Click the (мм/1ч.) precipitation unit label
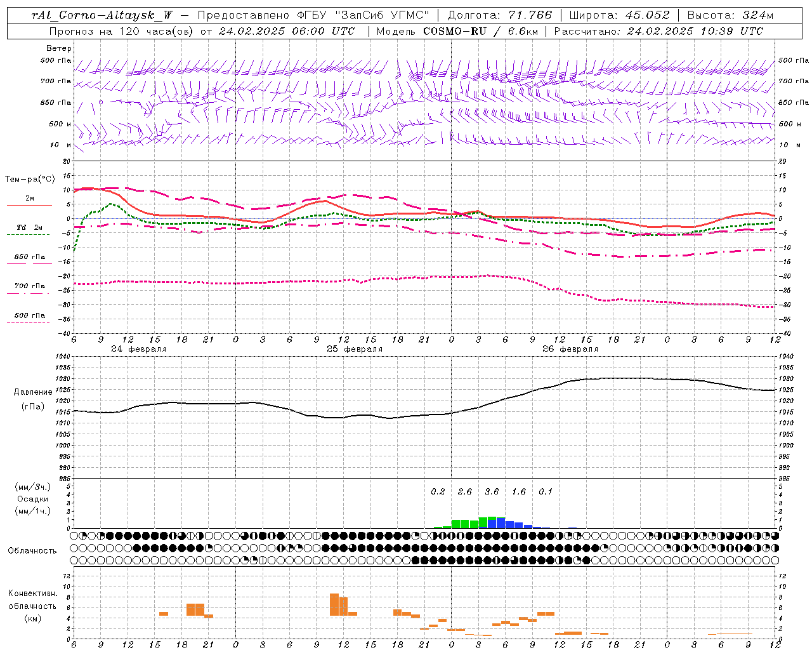This screenshot has height=650, width=812. tap(33, 511)
